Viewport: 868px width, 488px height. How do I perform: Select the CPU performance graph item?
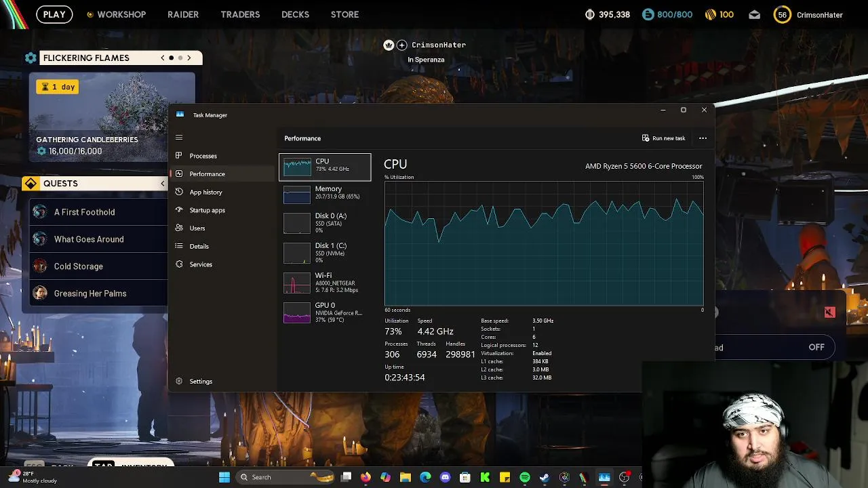point(325,167)
